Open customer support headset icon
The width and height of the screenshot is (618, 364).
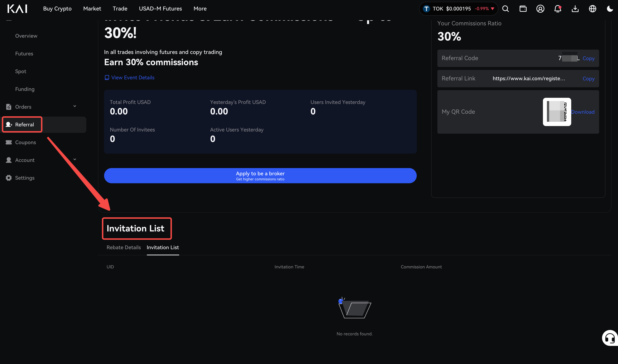click(x=610, y=338)
